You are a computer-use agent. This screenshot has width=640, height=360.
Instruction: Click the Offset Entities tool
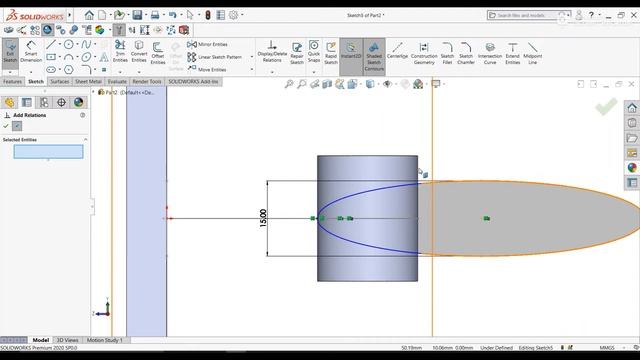click(158, 53)
